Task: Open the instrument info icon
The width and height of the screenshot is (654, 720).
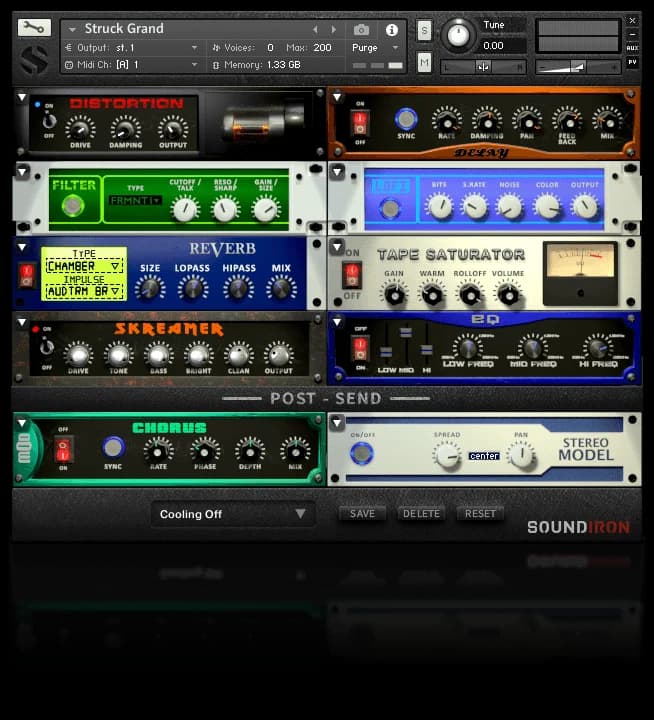Action: coord(391,30)
